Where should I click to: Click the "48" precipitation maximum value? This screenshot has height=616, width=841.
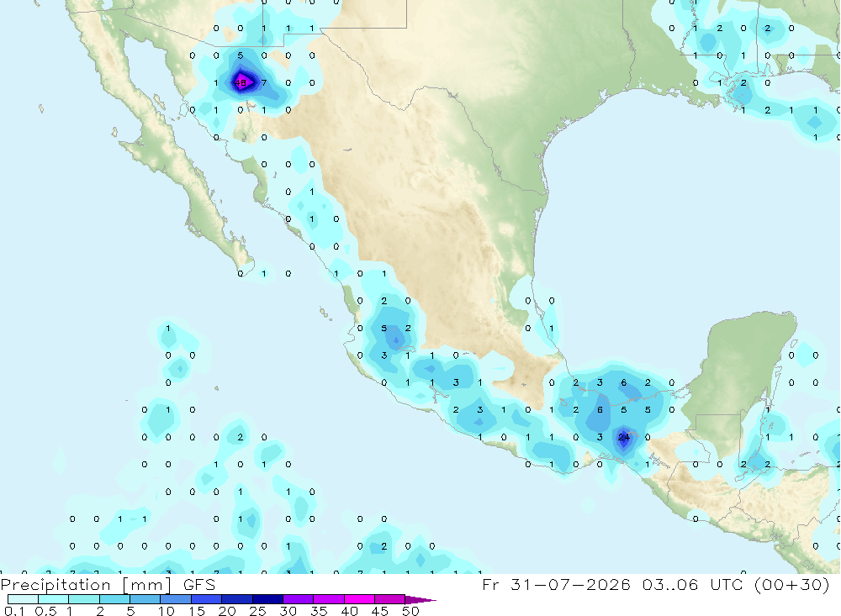point(241,82)
